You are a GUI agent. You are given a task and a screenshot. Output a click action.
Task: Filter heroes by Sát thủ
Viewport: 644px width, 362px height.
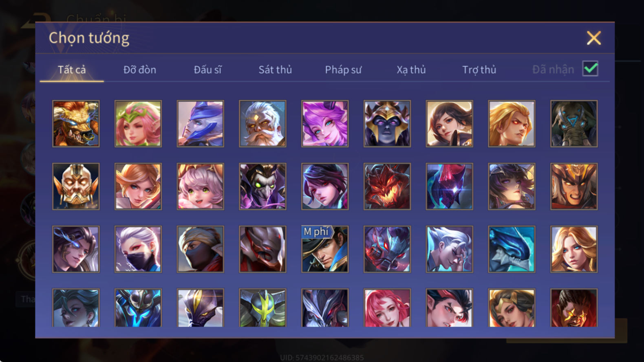[275, 70]
